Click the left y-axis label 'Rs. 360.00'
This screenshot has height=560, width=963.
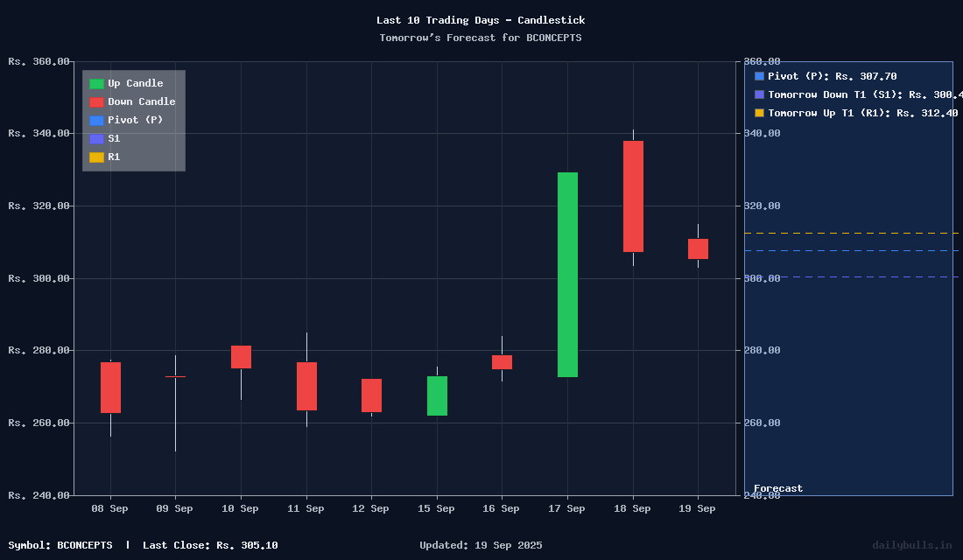(x=39, y=61)
